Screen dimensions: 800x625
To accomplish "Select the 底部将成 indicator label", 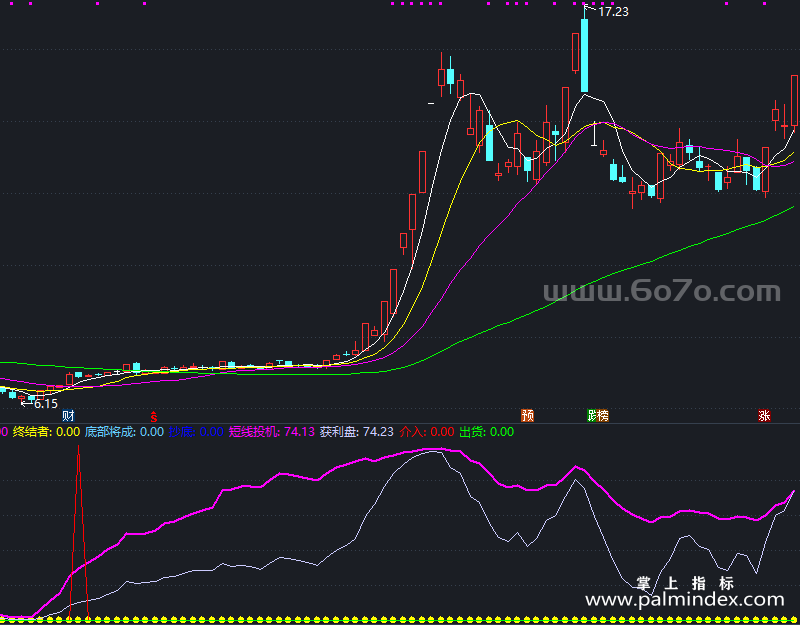I will [x=124, y=432].
